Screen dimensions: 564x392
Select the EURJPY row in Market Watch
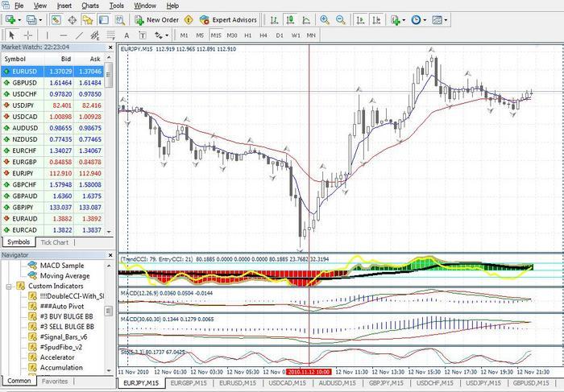[x=52, y=173]
